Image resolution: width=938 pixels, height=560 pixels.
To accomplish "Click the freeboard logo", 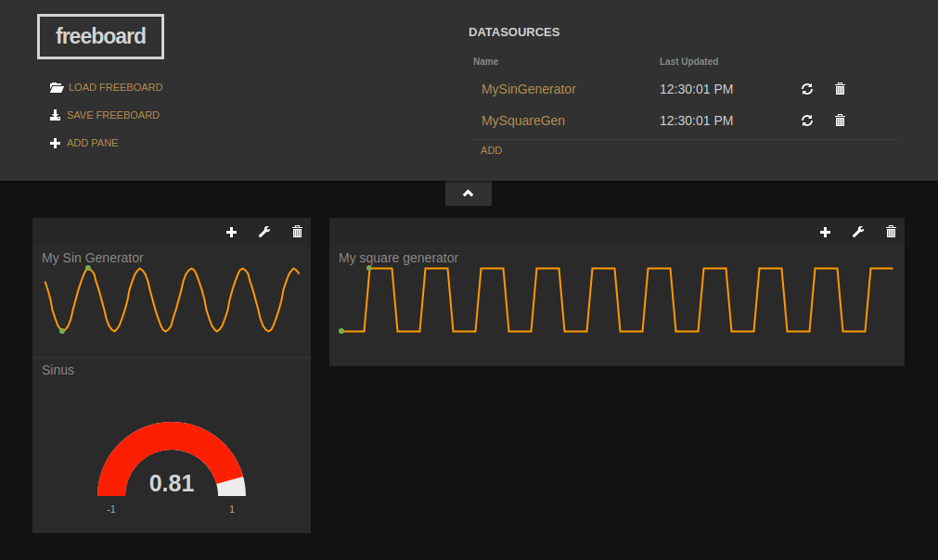I will 100,36.
